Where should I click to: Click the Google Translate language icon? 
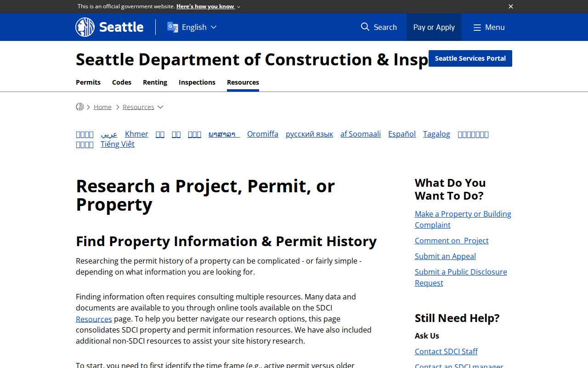173,27
